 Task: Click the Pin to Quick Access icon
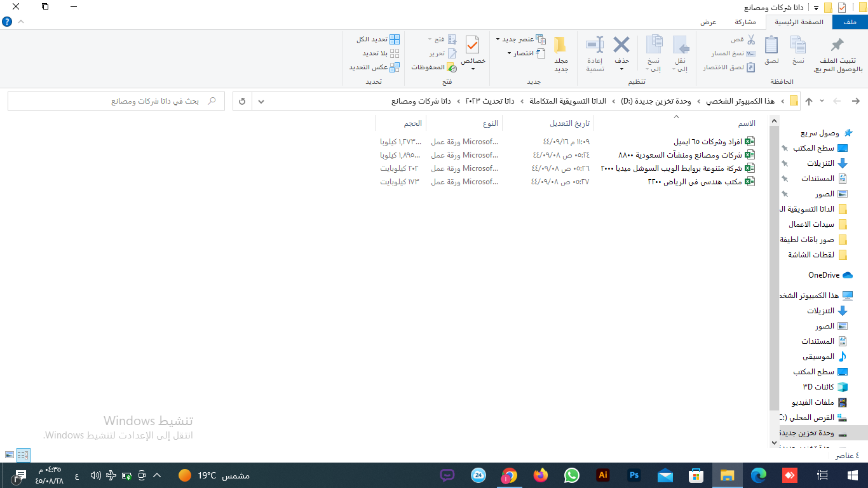837,46
